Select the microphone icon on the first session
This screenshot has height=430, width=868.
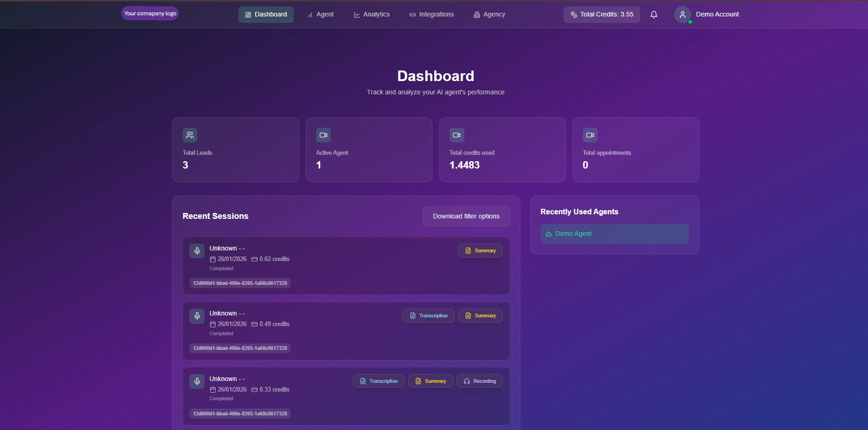point(197,250)
